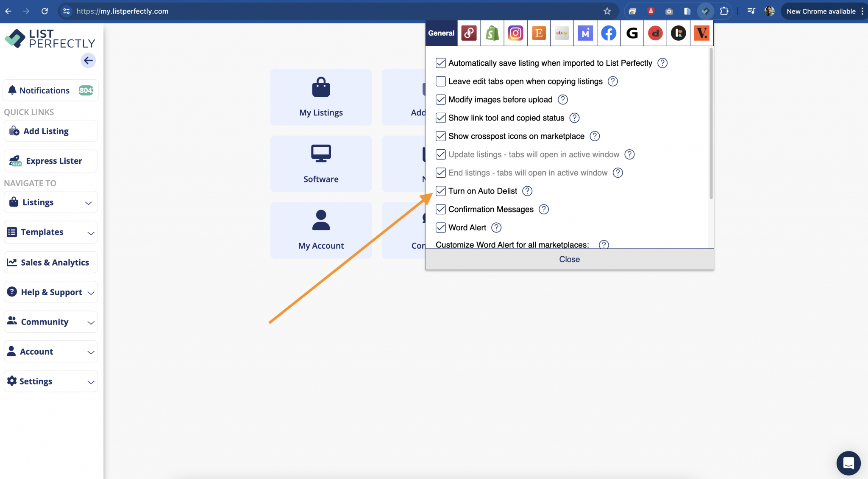The width and height of the screenshot is (868, 479).
Task: Select the Depop marketplace icon
Action: [x=655, y=33]
